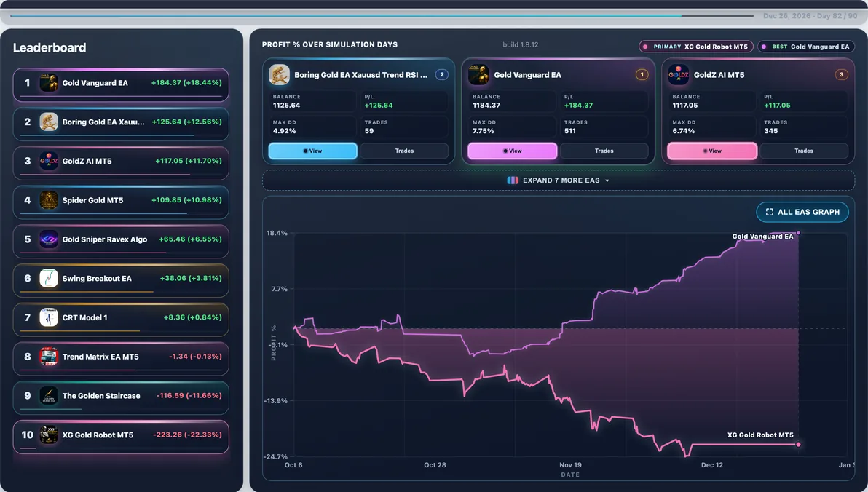The image size is (868, 492).
Task: Click the Gold Vanguard EA leaderboard avatar icon
Action: click(49, 82)
